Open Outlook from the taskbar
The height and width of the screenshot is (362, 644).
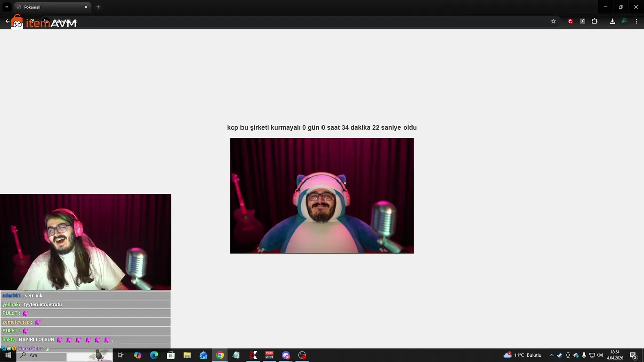(203, 355)
